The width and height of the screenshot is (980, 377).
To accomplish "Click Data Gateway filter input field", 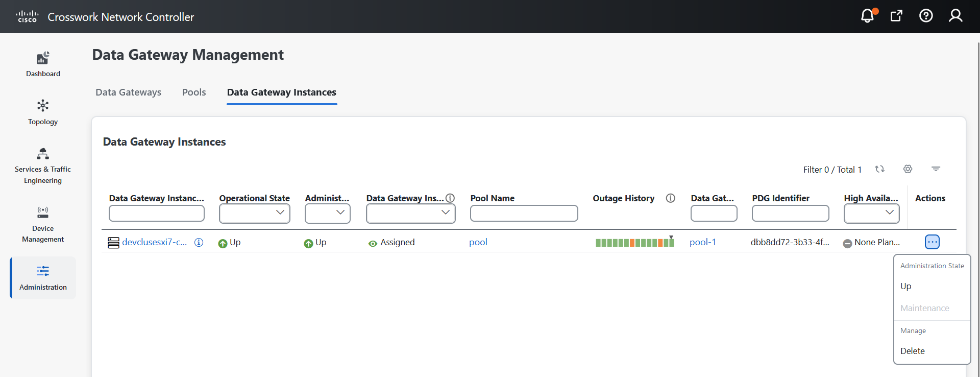I will click(714, 213).
